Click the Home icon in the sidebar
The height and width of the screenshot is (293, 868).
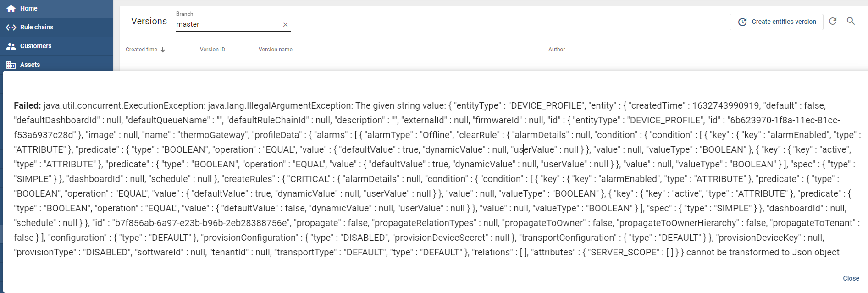(x=11, y=8)
